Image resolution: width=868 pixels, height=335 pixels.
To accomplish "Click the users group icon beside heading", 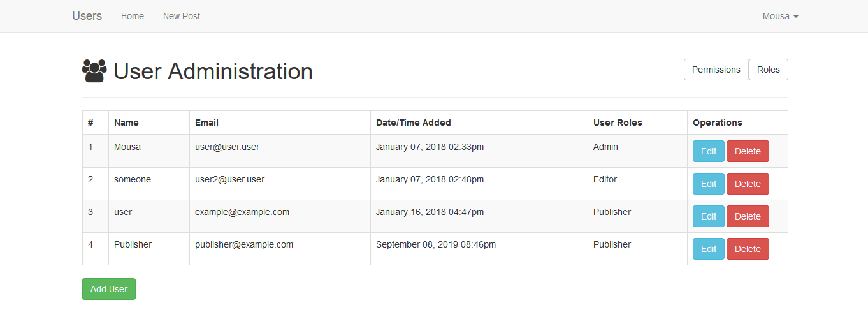I will (x=94, y=71).
